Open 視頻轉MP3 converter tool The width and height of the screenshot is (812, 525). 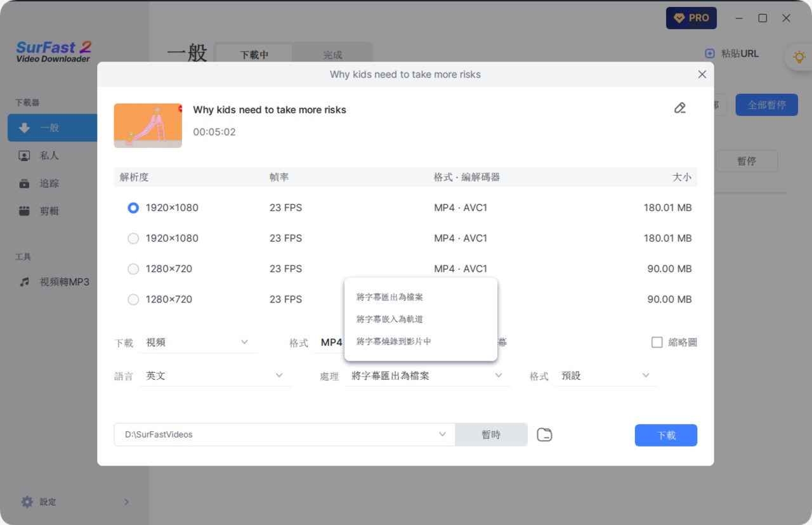coord(63,282)
